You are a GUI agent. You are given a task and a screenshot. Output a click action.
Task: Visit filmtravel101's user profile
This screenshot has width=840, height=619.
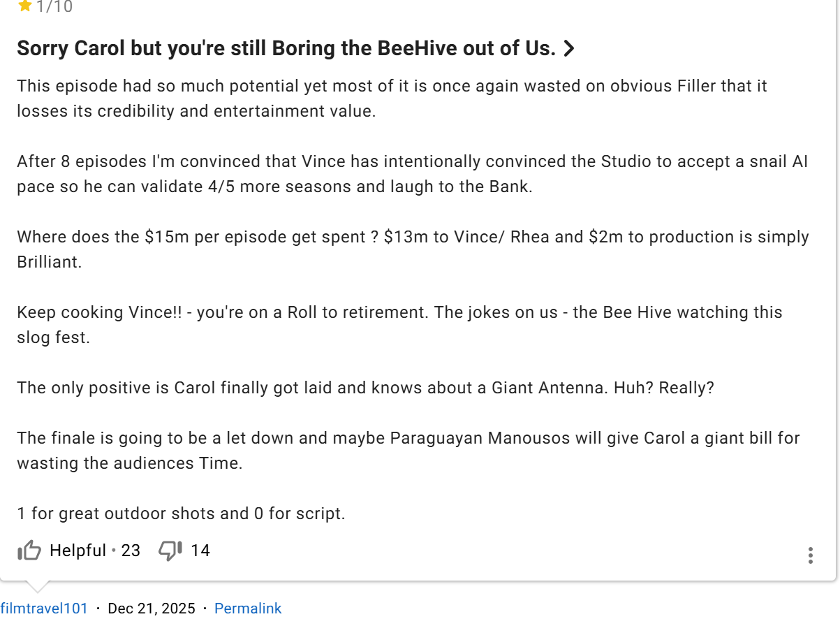(x=44, y=609)
